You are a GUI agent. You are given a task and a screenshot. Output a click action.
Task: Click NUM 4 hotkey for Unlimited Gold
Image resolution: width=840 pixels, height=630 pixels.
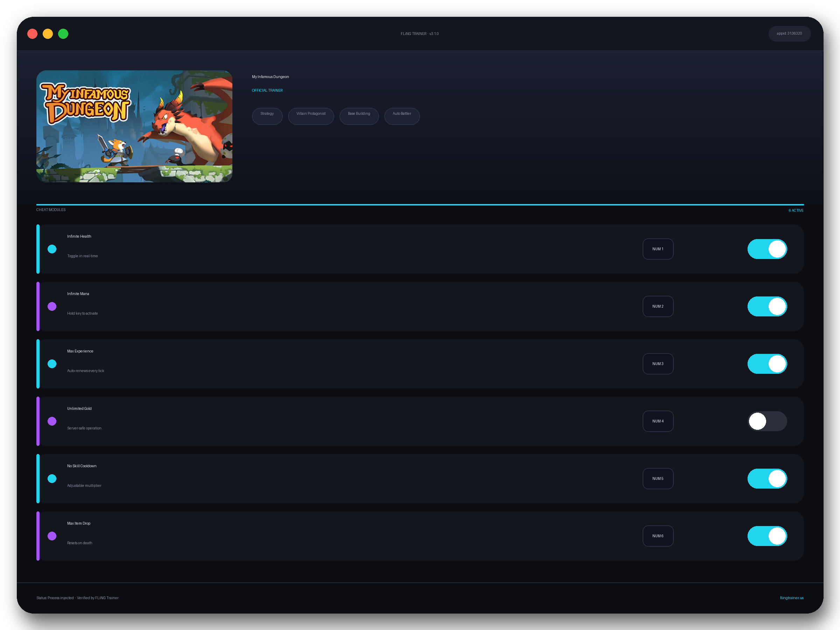tap(658, 421)
